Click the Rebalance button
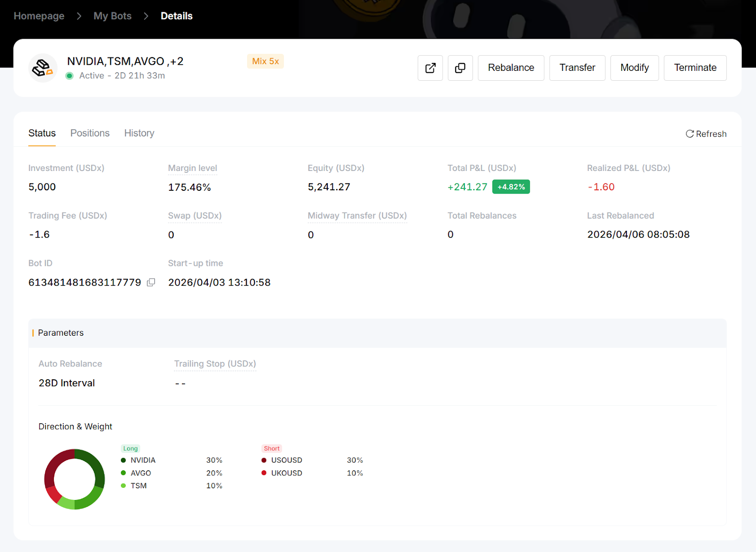The height and width of the screenshot is (552, 756). (x=511, y=68)
